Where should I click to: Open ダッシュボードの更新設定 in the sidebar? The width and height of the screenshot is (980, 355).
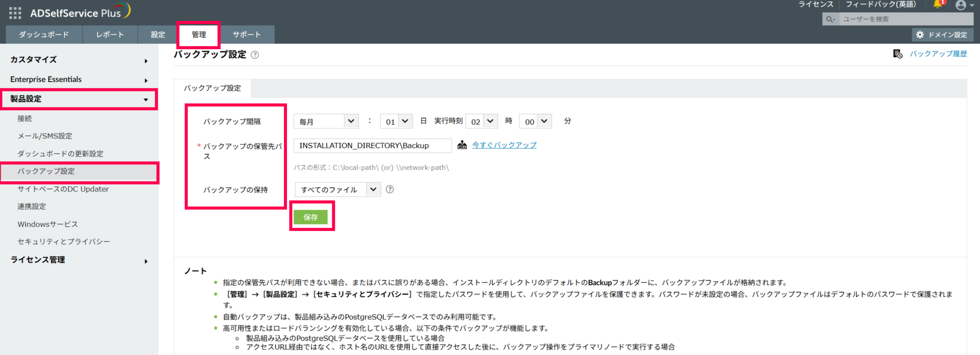(60, 154)
